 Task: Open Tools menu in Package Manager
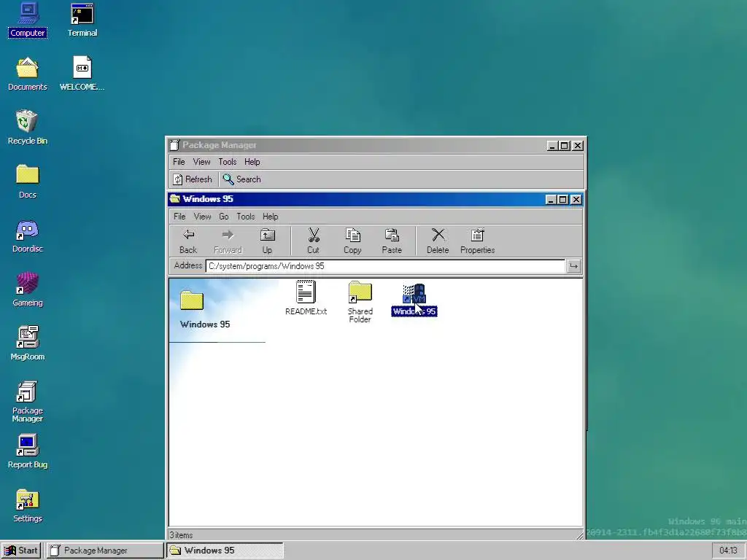(228, 162)
